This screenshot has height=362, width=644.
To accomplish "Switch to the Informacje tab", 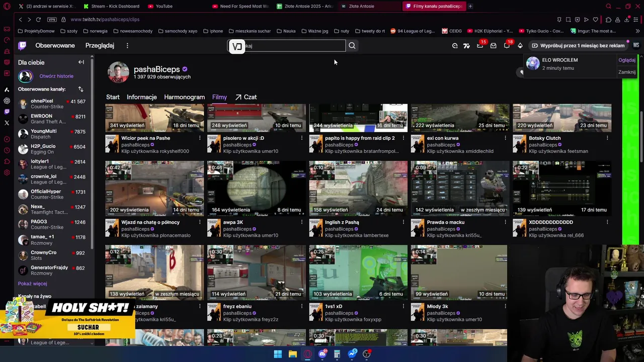I will pos(142,97).
